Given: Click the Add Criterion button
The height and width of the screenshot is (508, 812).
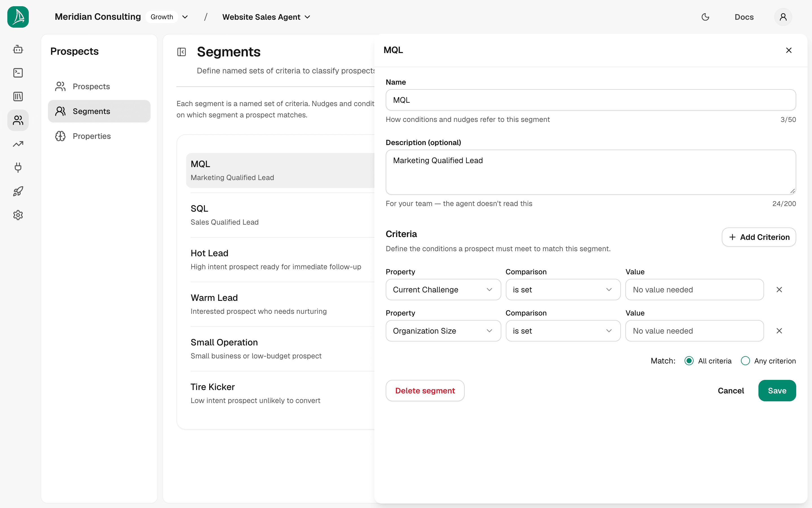Looking at the screenshot, I should click(x=759, y=237).
